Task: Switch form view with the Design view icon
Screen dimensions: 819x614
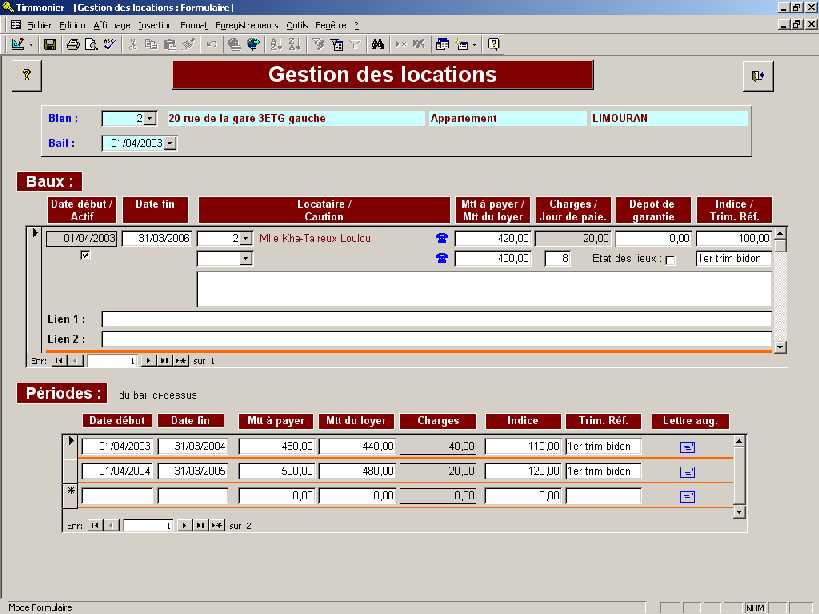Action: 17,44
